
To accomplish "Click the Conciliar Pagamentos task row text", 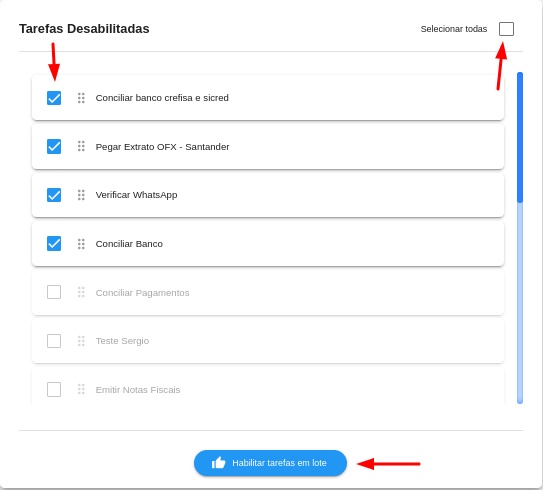I will tap(142, 293).
